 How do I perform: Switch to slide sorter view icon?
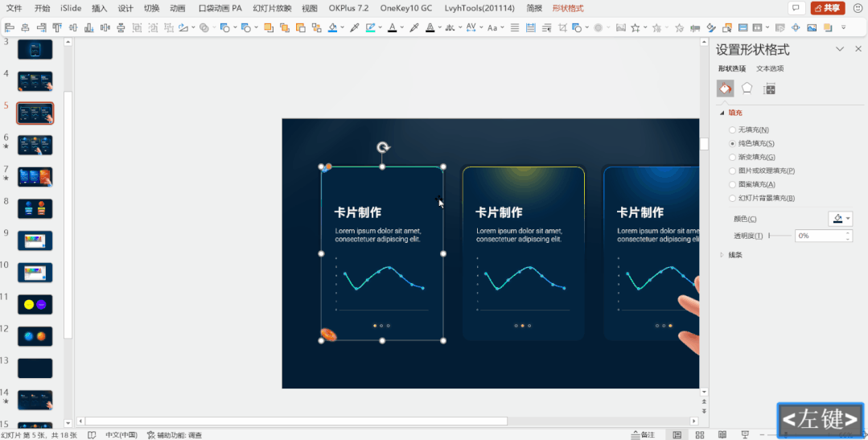click(700, 435)
